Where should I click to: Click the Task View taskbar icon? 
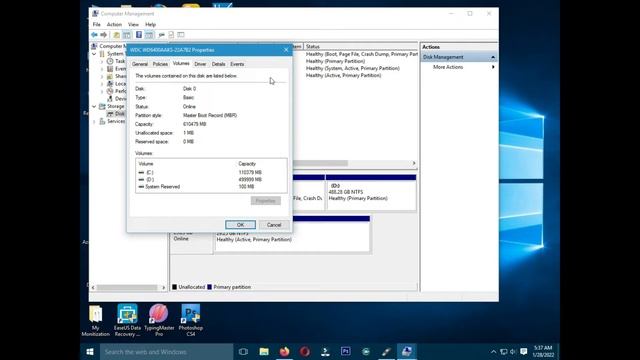click(243, 351)
